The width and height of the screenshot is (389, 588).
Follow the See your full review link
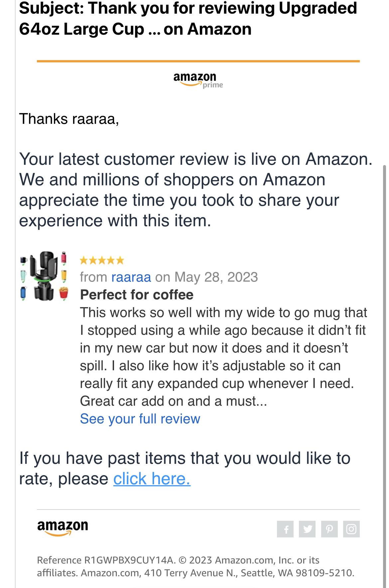point(140,419)
